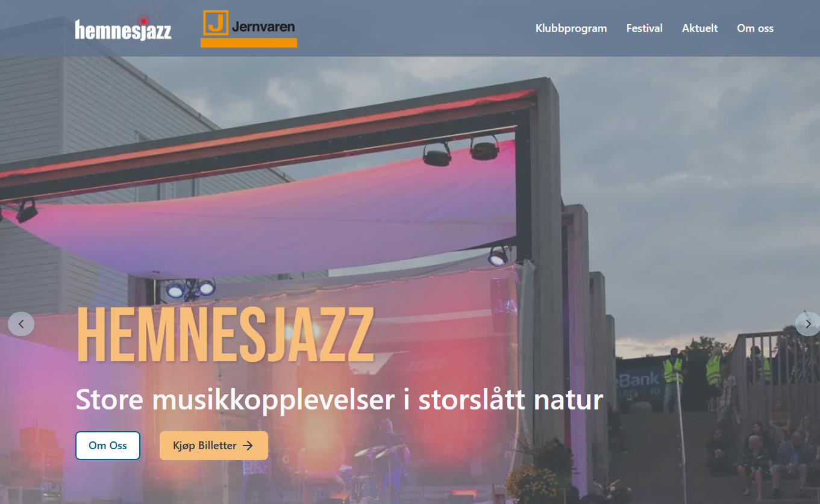
Task: Click the large HEMNESJAZZ headline
Action: [225, 335]
